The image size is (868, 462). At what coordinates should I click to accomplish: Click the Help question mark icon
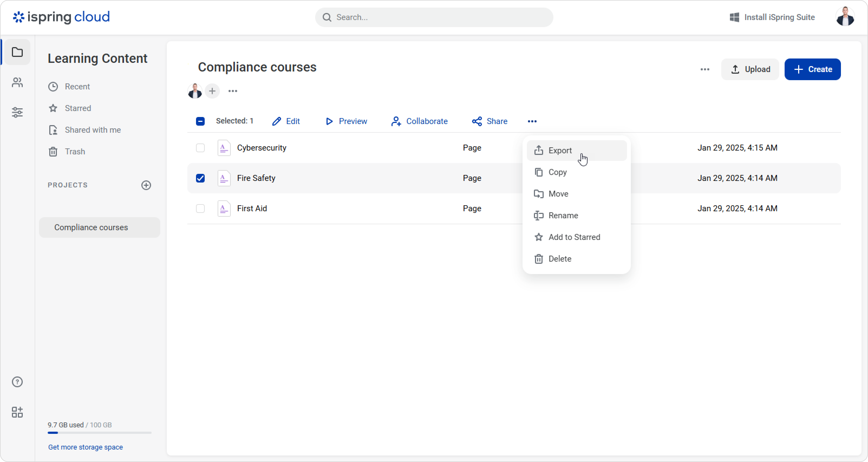(x=17, y=382)
